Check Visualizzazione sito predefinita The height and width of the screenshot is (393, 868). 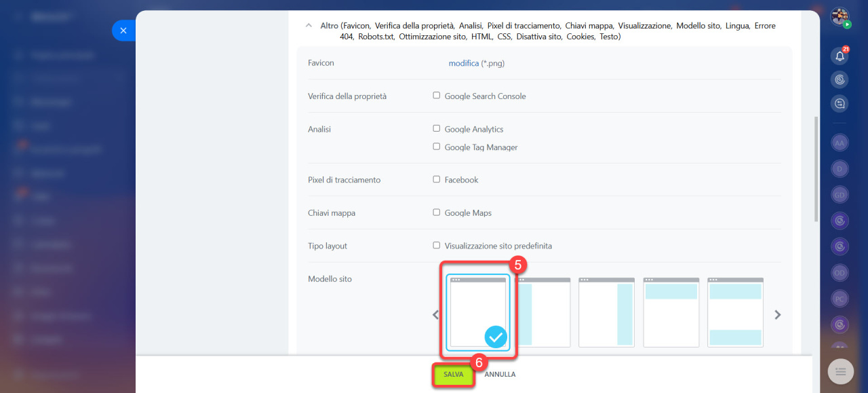click(437, 246)
